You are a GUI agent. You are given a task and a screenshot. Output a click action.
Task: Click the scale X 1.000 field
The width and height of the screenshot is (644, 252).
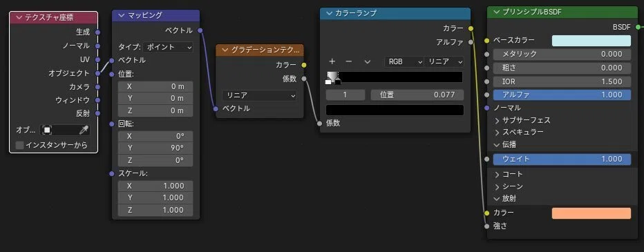tap(155, 186)
